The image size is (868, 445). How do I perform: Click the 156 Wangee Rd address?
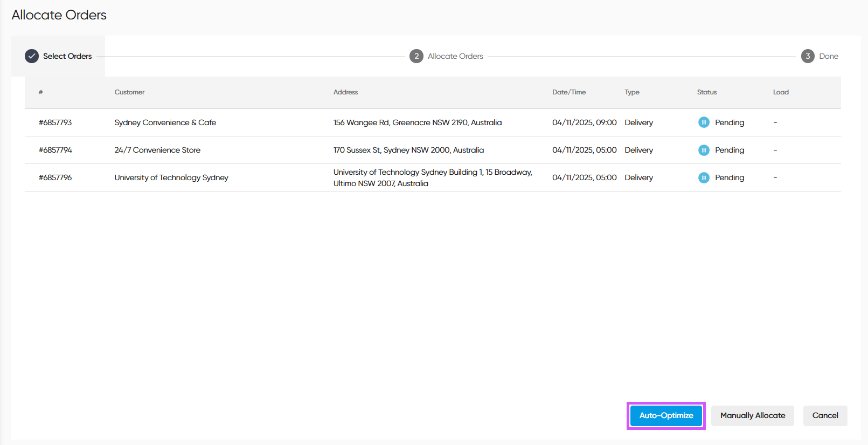pos(417,122)
